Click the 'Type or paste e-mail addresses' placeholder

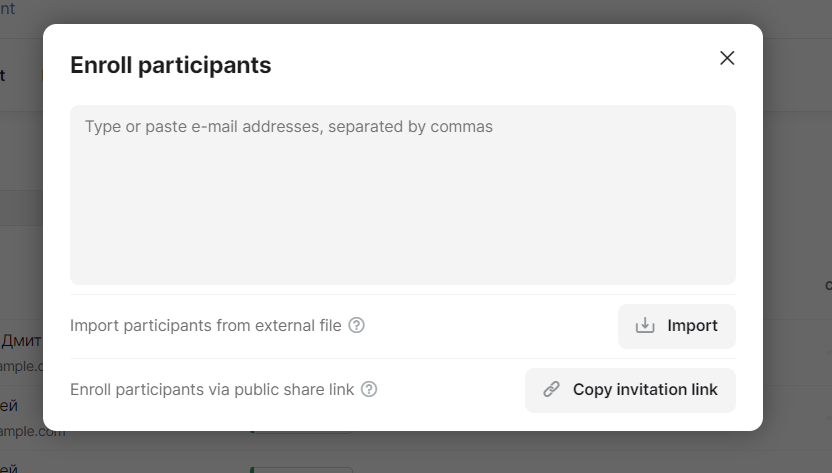288,127
